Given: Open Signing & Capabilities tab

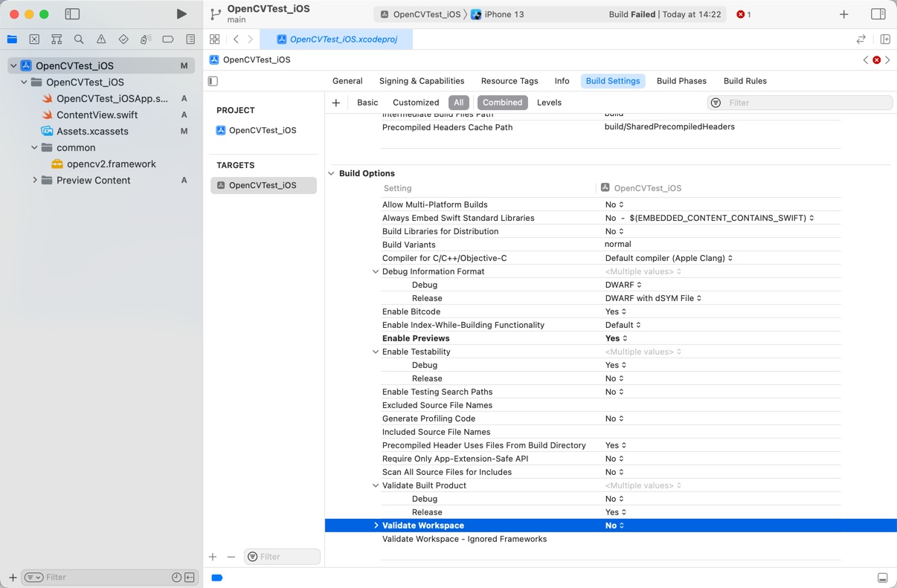Looking at the screenshot, I should coord(422,81).
